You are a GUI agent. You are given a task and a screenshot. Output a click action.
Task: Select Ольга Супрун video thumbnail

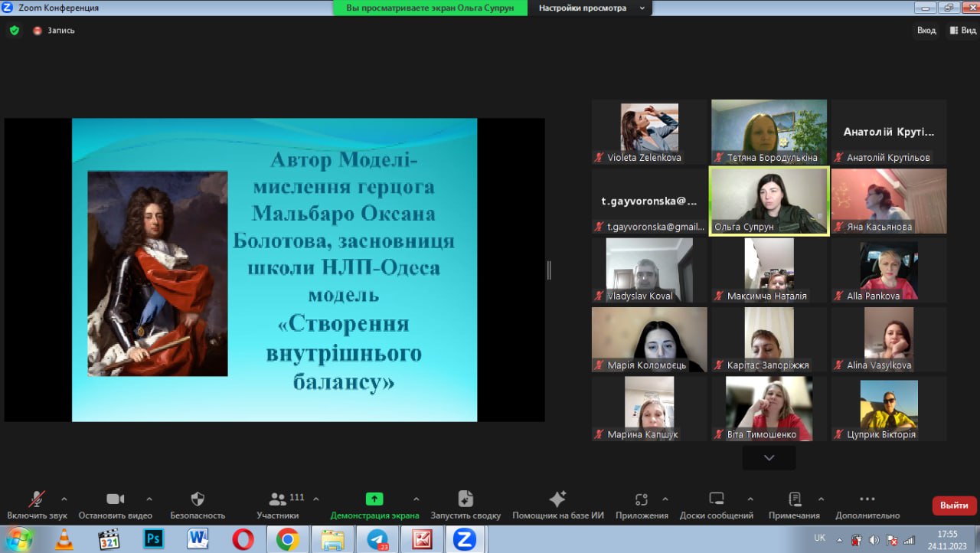(x=769, y=201)
